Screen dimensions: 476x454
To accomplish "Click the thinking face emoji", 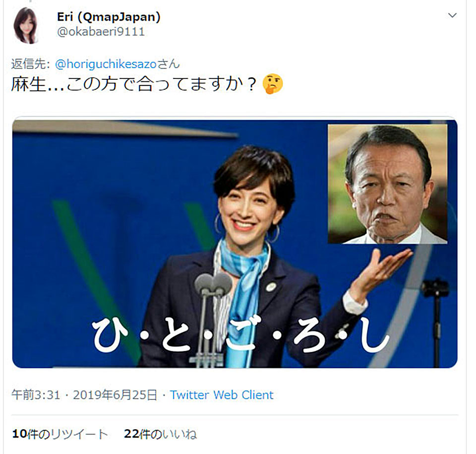I will click(x=272, y=84).
